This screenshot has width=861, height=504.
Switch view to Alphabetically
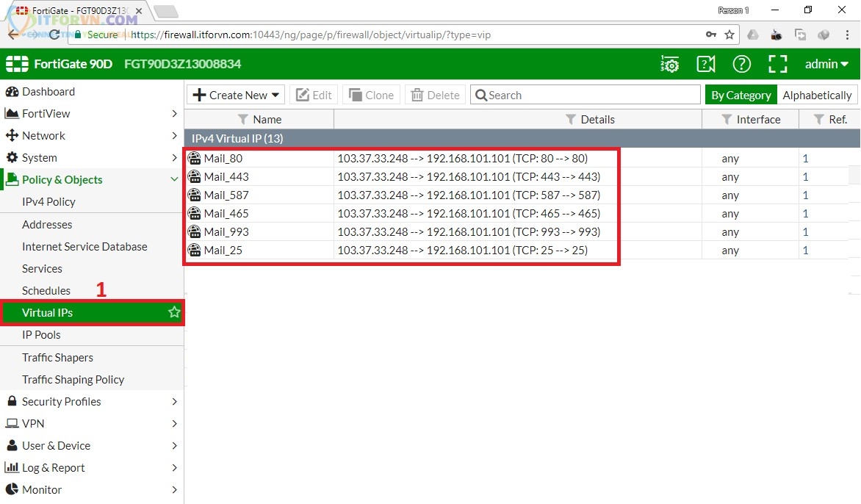(817, 95)
